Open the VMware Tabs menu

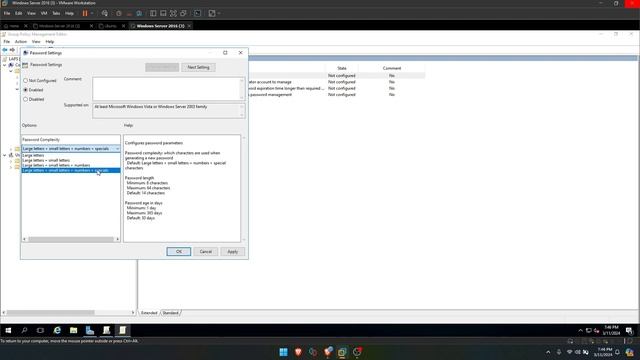click(x=56, y=13)
